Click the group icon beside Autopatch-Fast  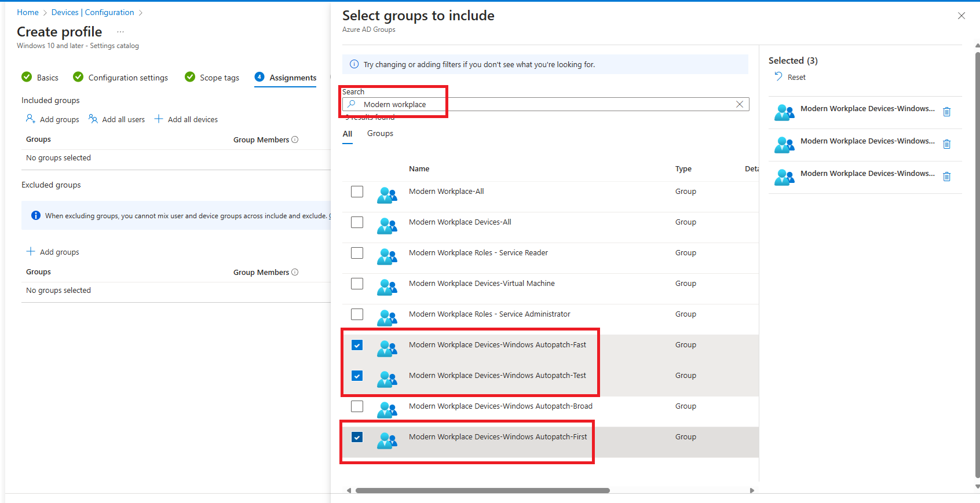387,348
